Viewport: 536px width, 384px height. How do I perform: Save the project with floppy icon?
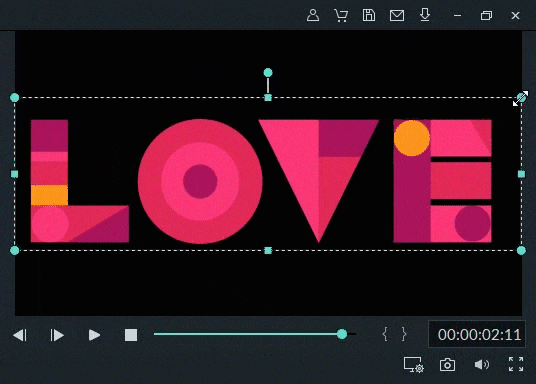[x=368, y=15]
